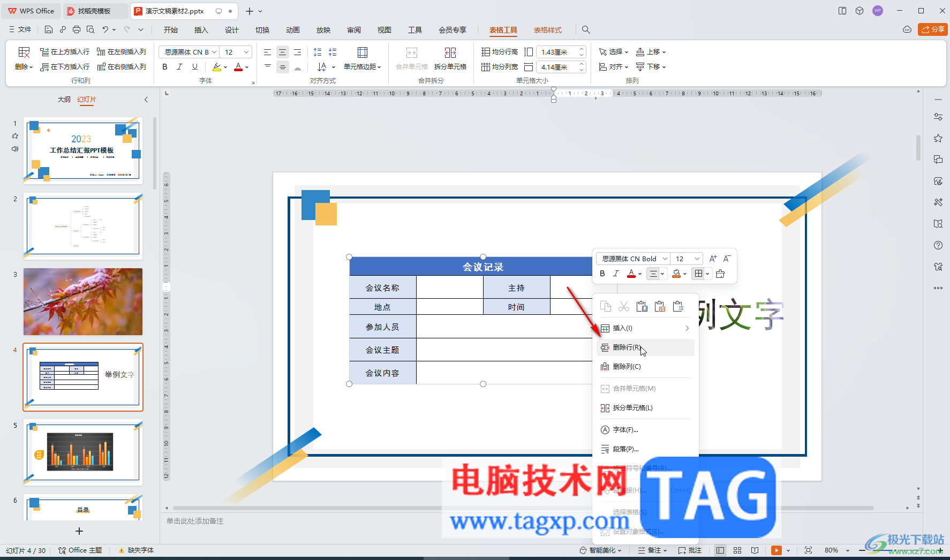The height and width of the screenshot is (560, 950).
Task: Open the help question-mark icon in right sidebar
Action: point(938,245)
